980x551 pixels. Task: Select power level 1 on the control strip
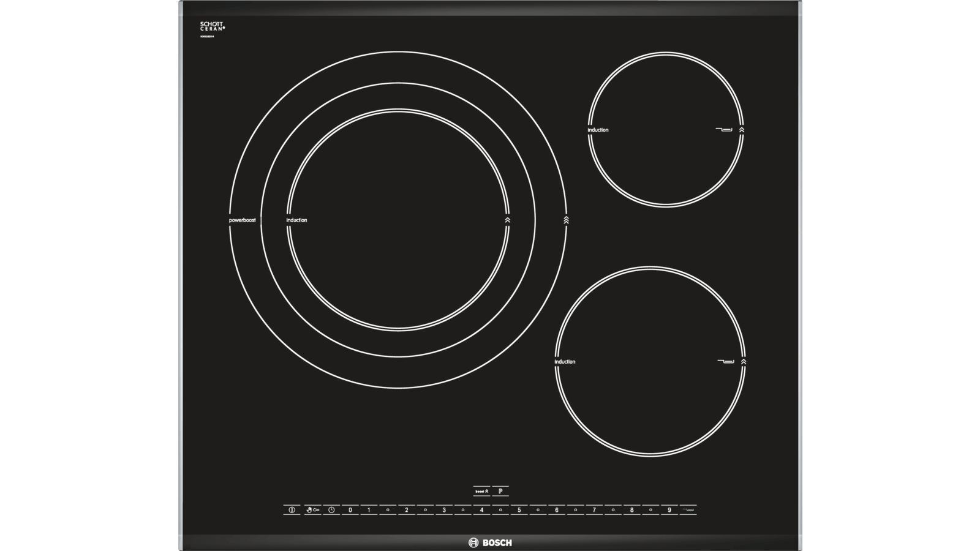[369, 509]
